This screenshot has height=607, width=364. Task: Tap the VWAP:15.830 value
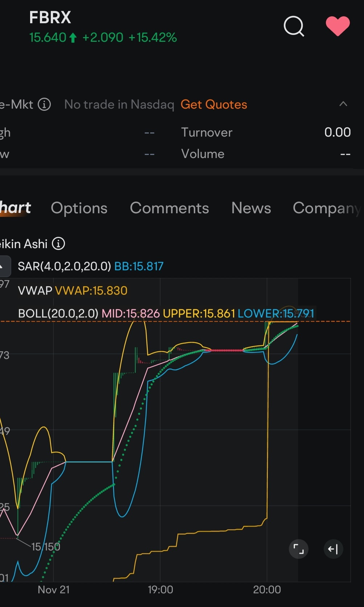91,291
